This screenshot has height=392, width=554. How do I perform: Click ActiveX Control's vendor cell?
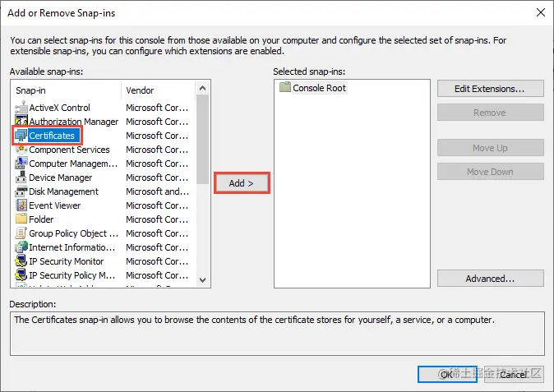[x=157, y=108]
